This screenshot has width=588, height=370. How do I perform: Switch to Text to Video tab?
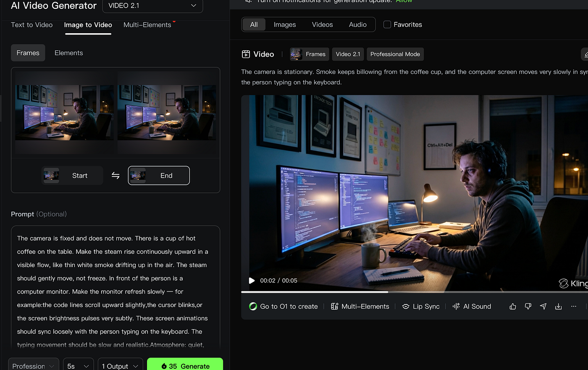pos(32,25)
